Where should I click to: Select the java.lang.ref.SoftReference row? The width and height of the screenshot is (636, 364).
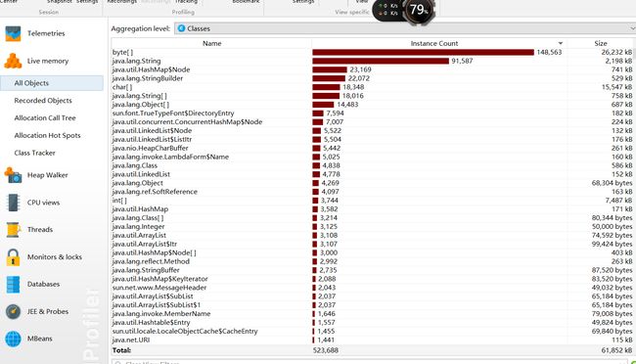click(x=373, y=192)
